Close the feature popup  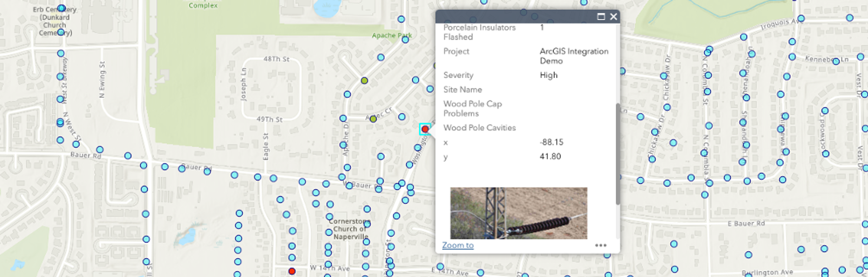click(613, 16)
